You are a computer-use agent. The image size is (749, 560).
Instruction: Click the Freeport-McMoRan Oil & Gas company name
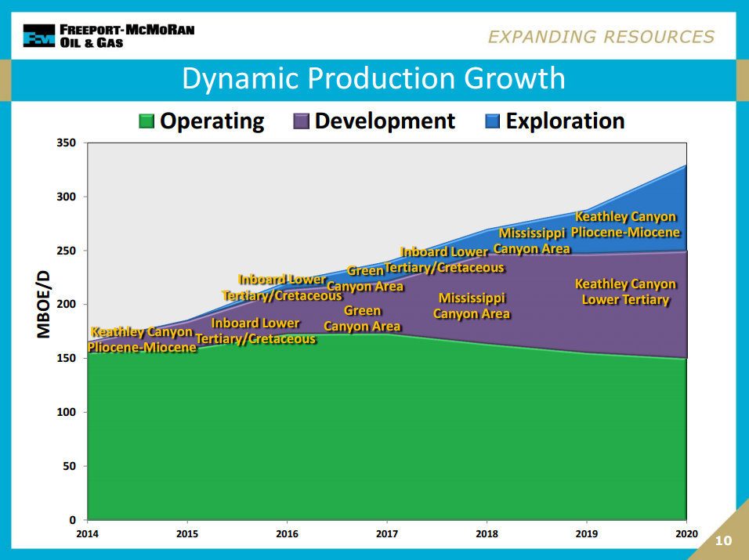[x=127, y=36]
